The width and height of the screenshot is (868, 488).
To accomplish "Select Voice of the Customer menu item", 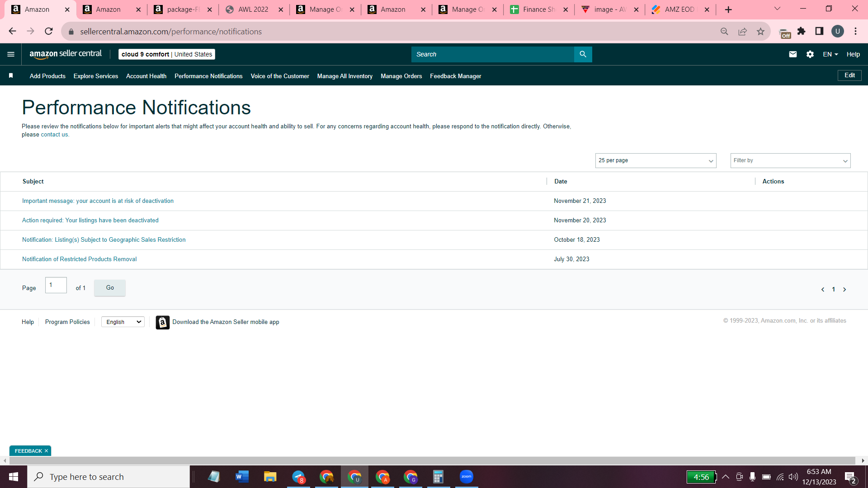I will 280,76.
